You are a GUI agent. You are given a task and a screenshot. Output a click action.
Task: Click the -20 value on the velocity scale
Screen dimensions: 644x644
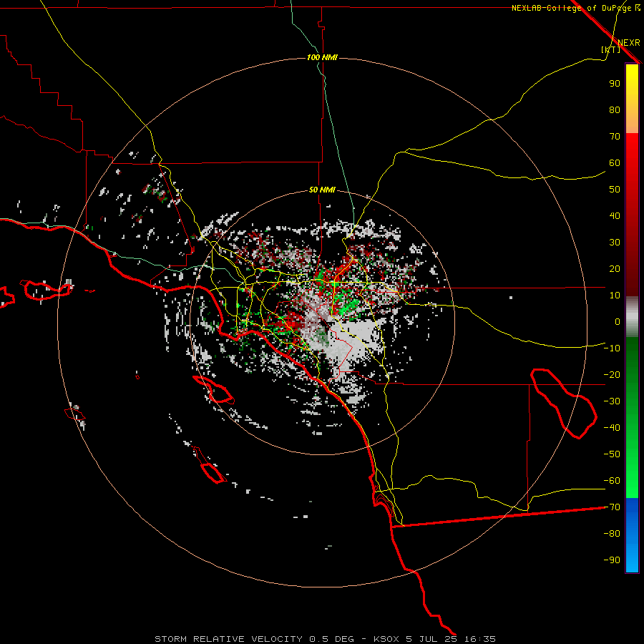pyautogui.click(x=612, y=374)
